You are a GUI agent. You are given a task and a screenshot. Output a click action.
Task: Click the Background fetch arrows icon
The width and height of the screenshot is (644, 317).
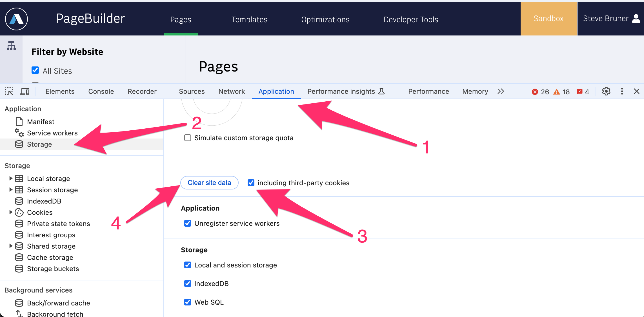click(x=19, y=313)
